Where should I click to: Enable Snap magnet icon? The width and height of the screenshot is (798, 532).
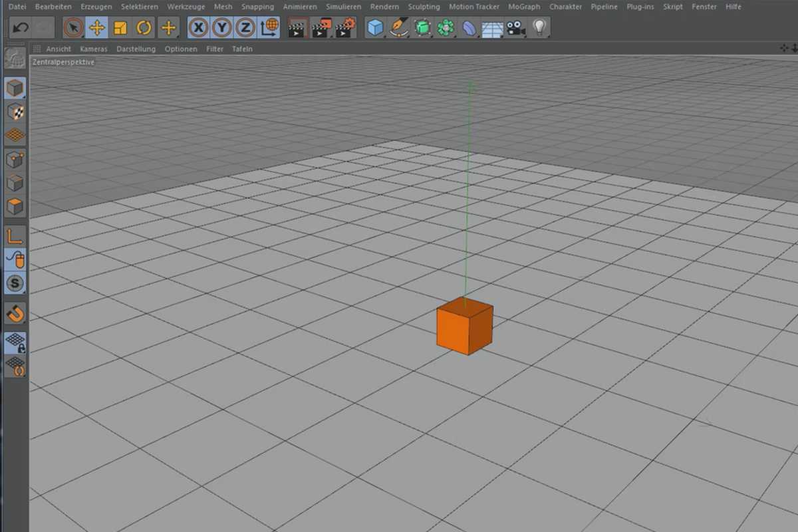click(x=15, y=313)
